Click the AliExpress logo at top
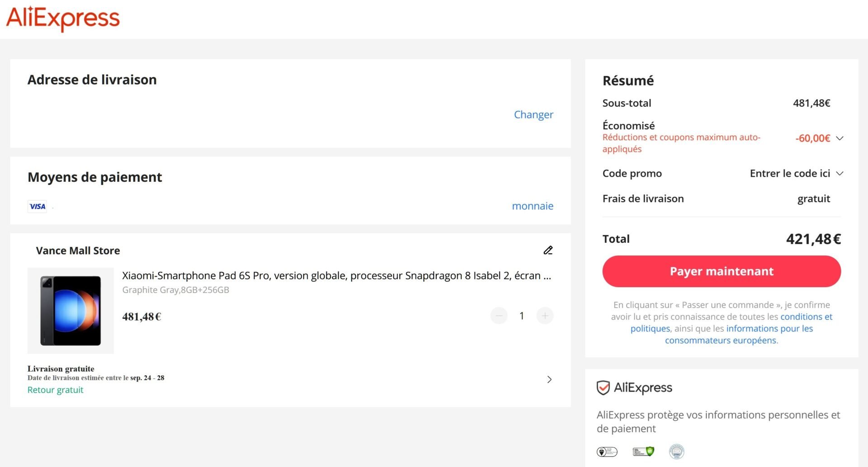Image resolution: width=868 pixels, height=467 pixels. [63, 19]
